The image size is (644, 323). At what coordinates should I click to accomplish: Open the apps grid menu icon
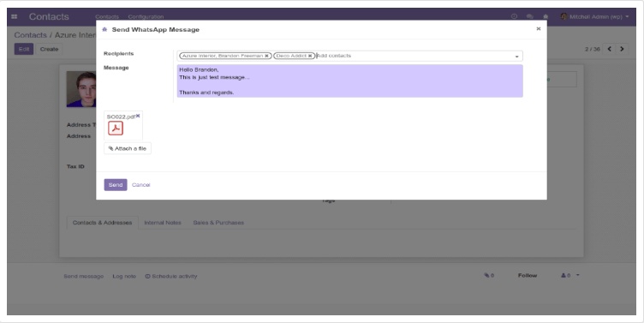coord(15,17)
